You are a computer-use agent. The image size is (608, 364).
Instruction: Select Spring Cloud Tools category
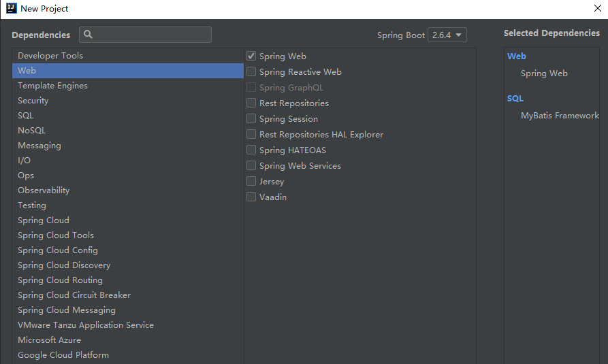click(x=128, y=235)
